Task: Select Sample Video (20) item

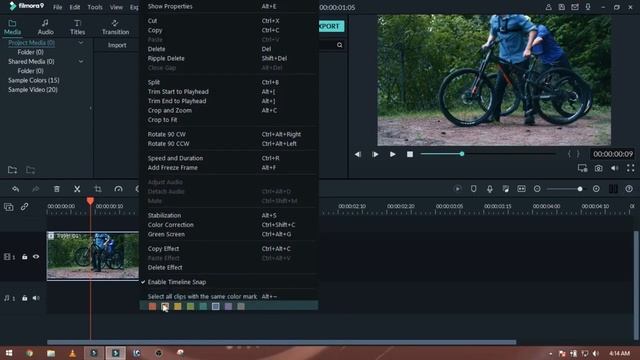Action: 33,89
